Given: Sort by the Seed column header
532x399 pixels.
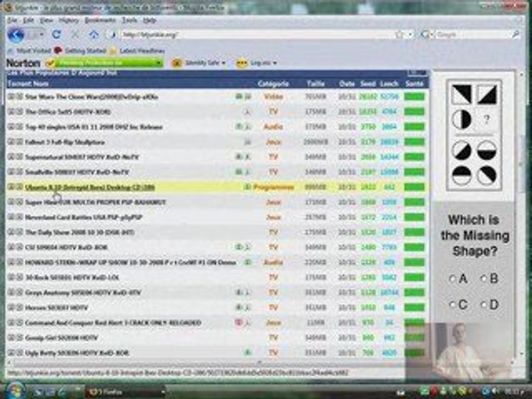Looking at the screenshot, I should coord(368,84).
